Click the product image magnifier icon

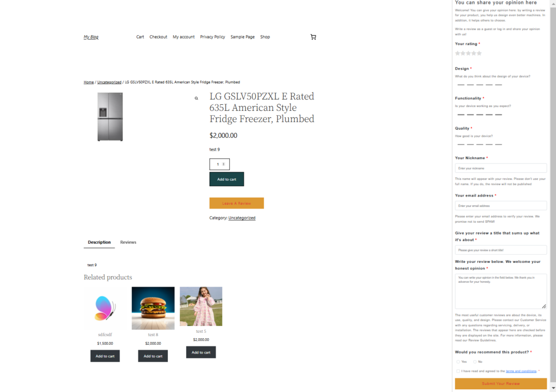click(196, 98)
